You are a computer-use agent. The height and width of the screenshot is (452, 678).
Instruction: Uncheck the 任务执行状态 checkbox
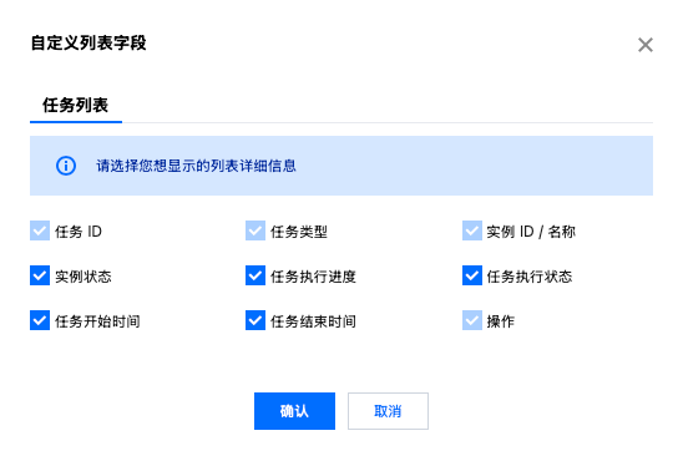(472, 276)
